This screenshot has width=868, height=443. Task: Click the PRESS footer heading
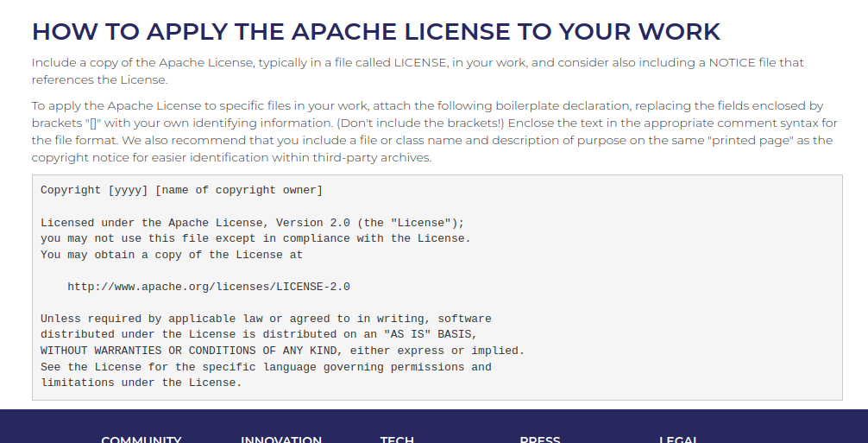click(x=540, y=440)
